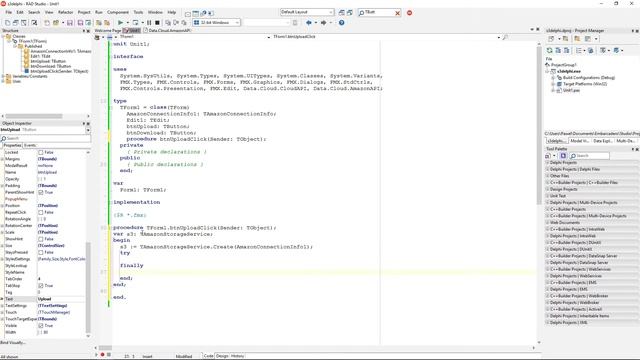Click the Remove File from Project icon
Screen dimensions: 640x360
(x=107, y=23)
